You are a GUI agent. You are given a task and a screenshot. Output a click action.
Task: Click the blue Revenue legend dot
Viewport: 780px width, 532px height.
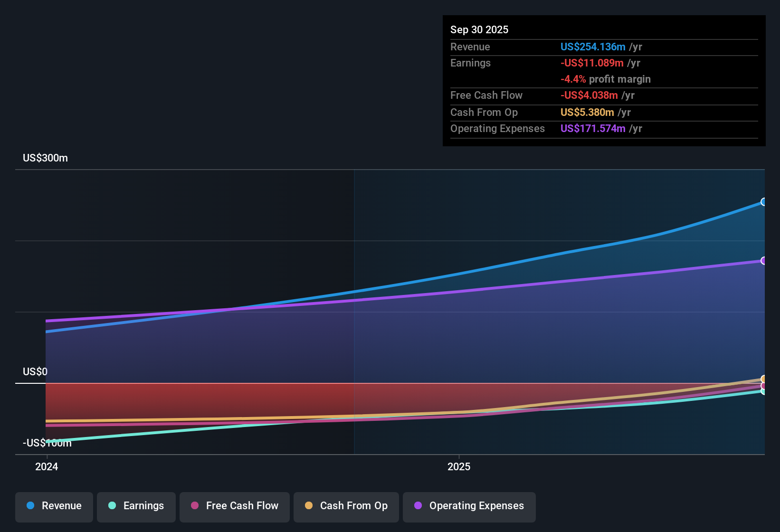pyautogui.click(x=30, y=506)
